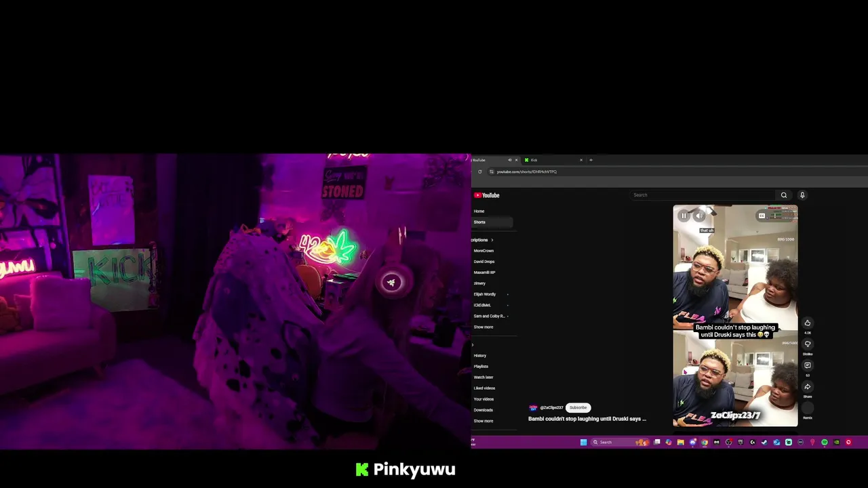
Task: Open MoreCrown subscription channel
Action: click(484, 251)
